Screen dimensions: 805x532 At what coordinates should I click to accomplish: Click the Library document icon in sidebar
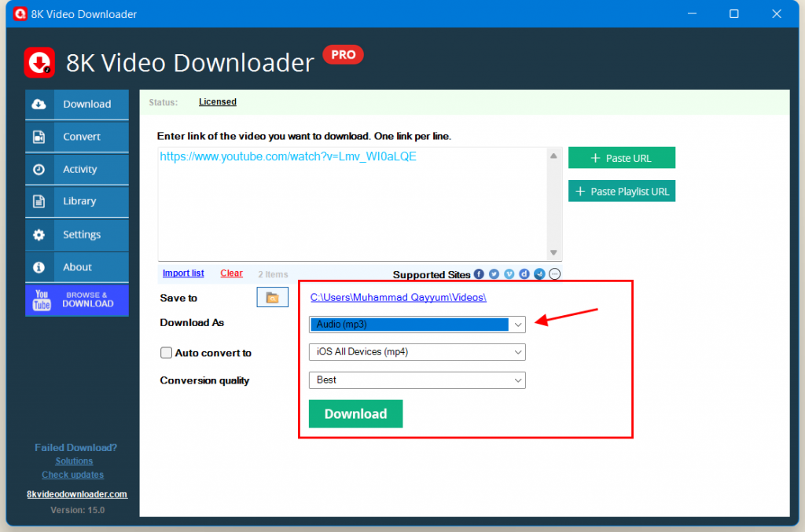(39, 201)
